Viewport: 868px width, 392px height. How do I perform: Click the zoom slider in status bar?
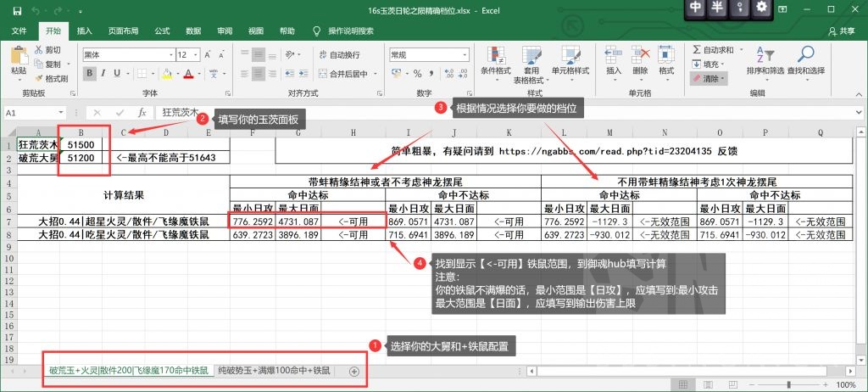coord(788,385)
